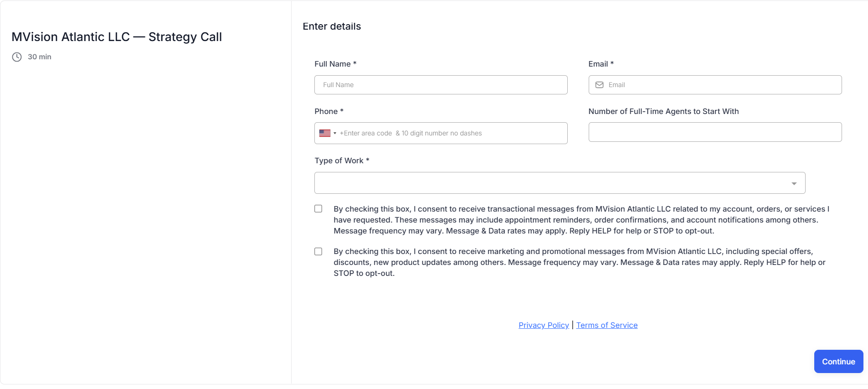
Task: Focus the Full Name input field
Action: (441, 85)
